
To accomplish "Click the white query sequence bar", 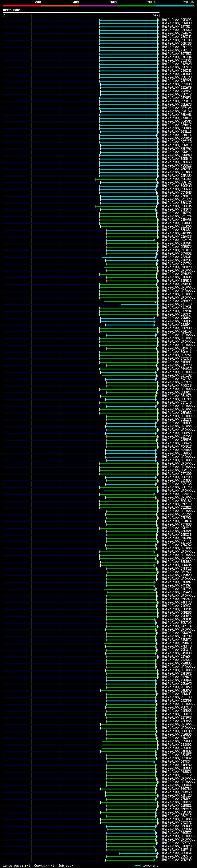I will tap(81, 12).
